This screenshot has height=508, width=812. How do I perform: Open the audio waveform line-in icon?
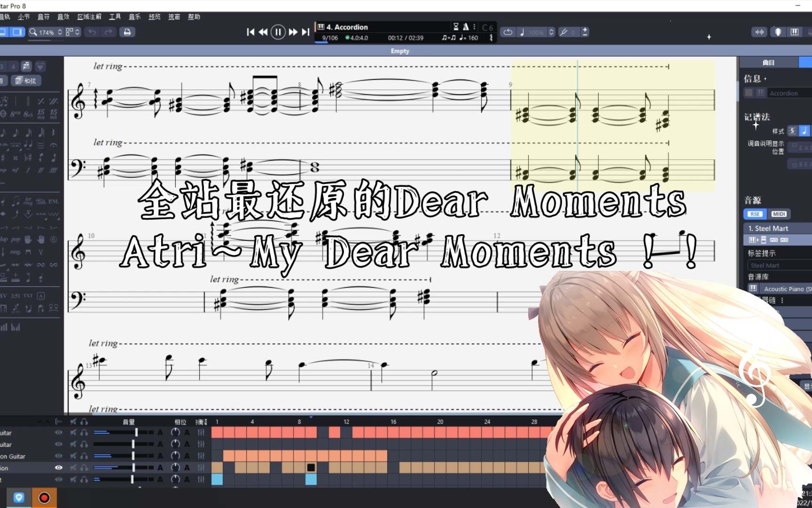click(759, 32)
